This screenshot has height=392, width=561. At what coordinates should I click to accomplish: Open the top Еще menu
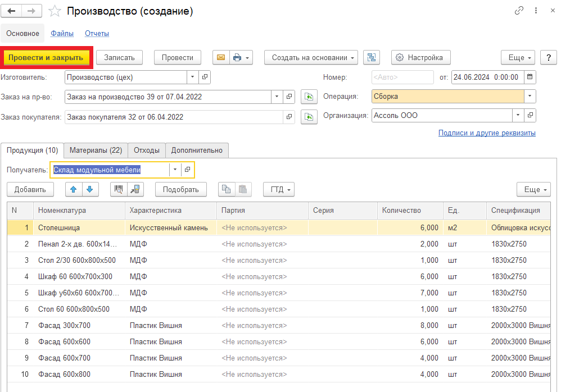point(518,57)
